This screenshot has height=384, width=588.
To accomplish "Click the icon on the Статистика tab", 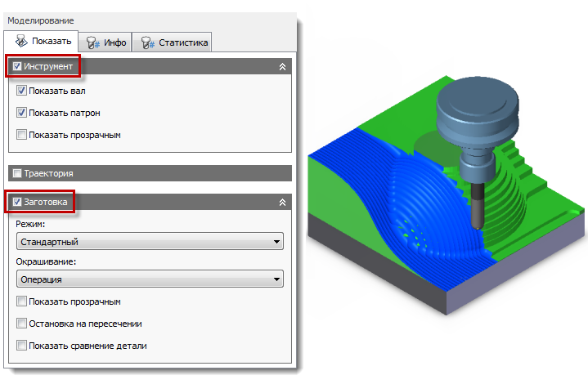I will tap(148, 42).
